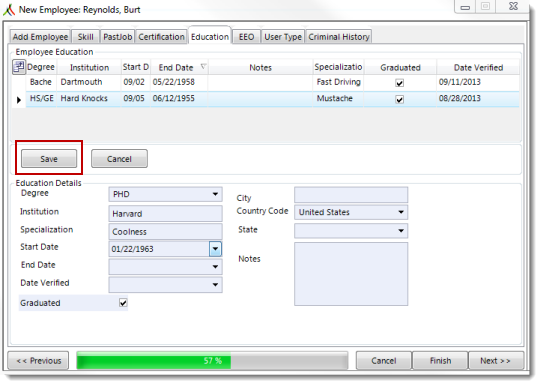
Task: Click the Next >> button
Action: pyautogui.click(x=496, y=360)
